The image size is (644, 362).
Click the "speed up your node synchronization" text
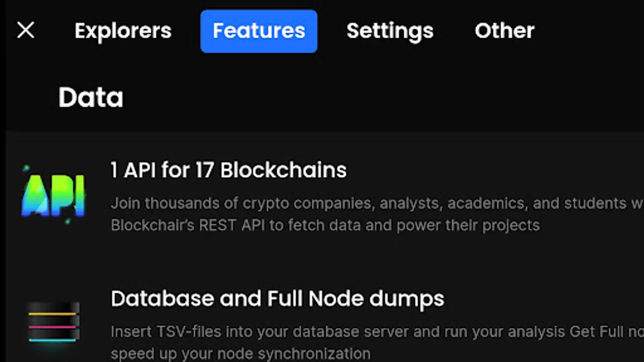(240, 354)
